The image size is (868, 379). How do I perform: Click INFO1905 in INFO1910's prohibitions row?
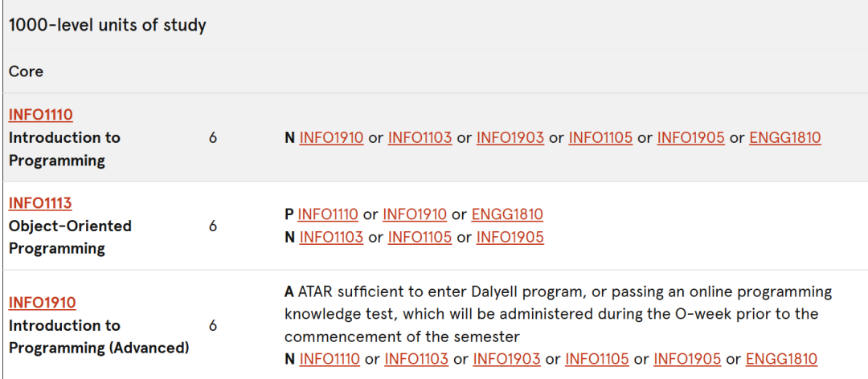(687, 359)
